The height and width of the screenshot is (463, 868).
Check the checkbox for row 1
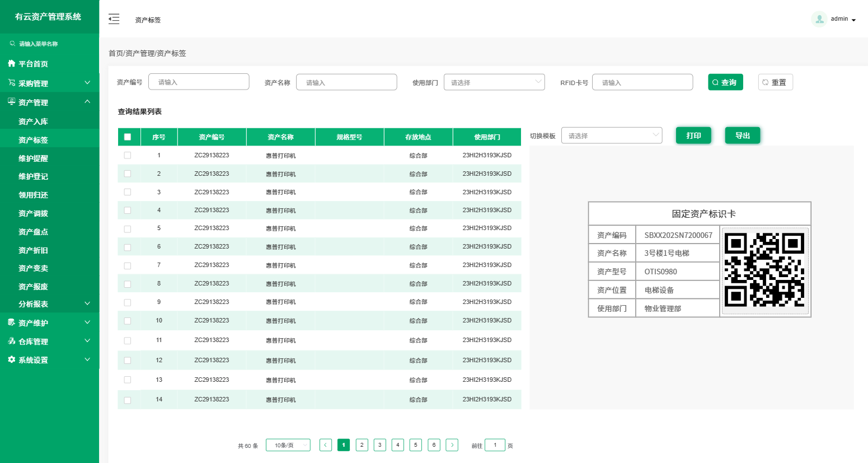(128, 156)
